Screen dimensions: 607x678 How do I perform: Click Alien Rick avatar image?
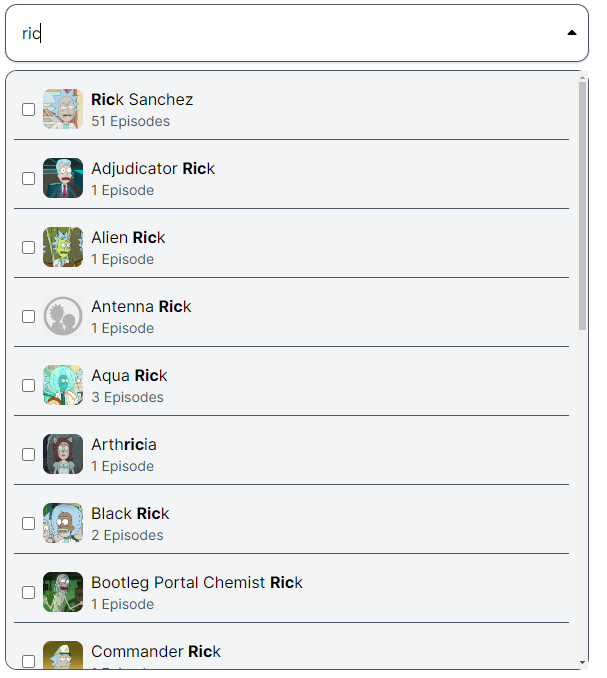(x=63, y=247)
